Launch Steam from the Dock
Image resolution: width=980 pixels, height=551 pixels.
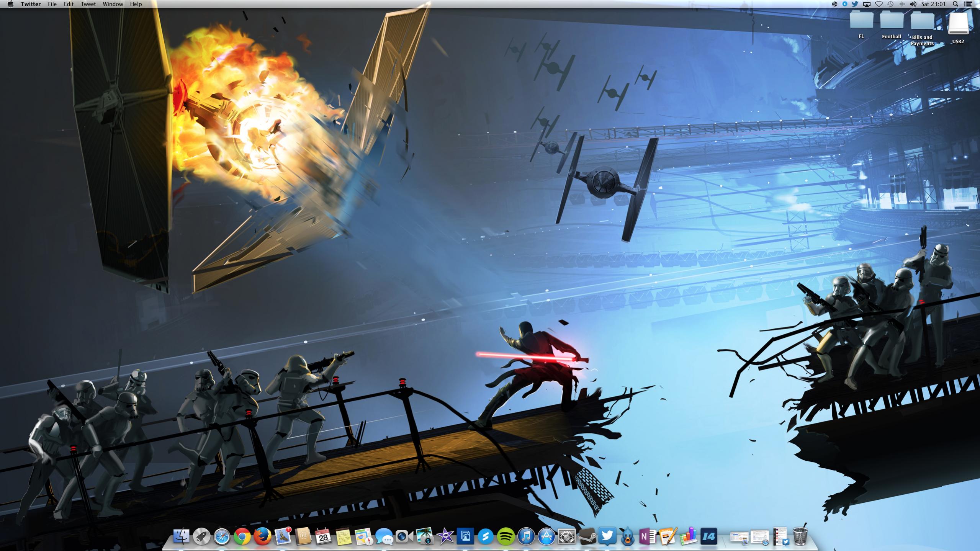coord(587,536)
